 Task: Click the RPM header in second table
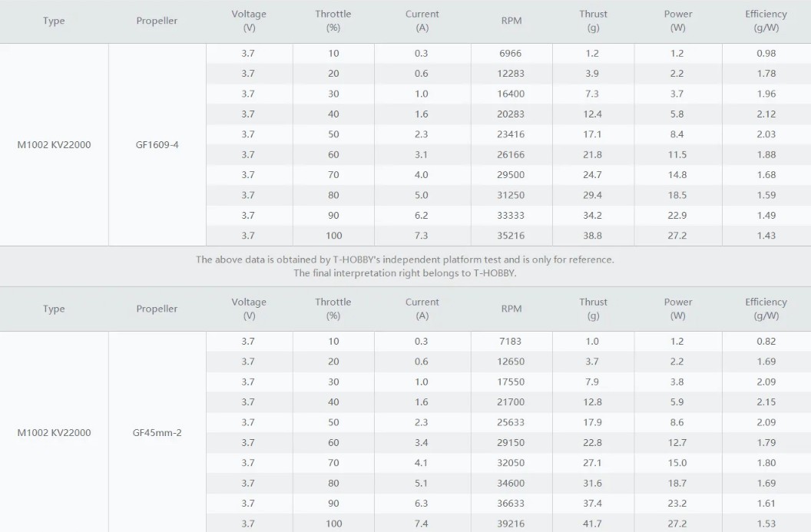[x=511, y=309]
